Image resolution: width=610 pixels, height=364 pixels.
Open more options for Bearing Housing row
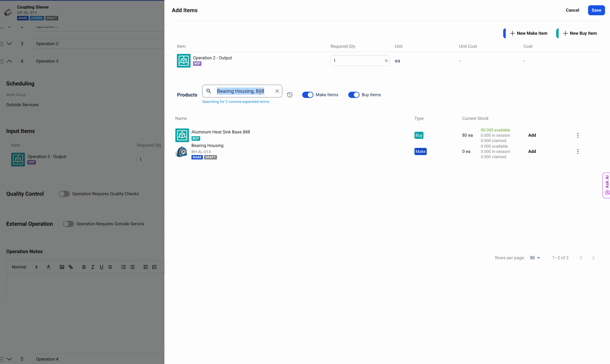pyautogui.click(x=578, y=152)
